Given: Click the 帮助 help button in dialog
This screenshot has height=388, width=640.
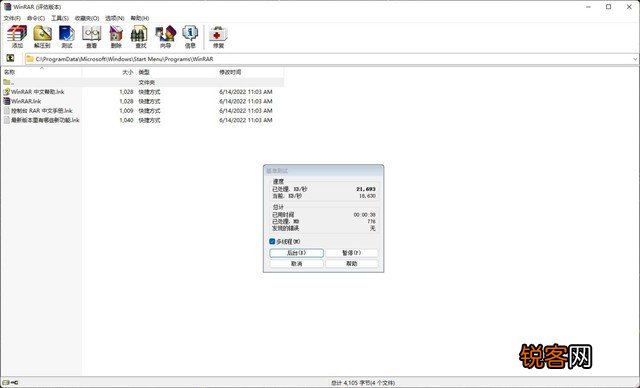Looking at the screenshot, I should [x=351, y=264].
